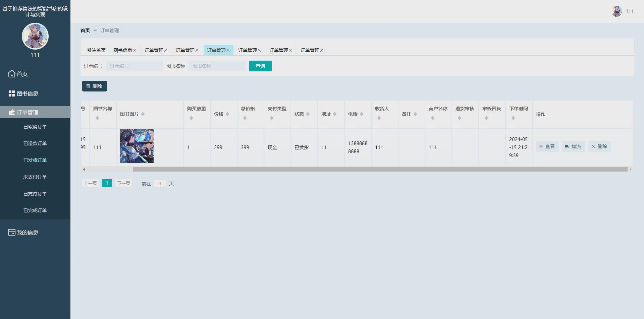
Task: Click the breadcrumb menu icon after 首页
Action: click(x=95, y=30)
